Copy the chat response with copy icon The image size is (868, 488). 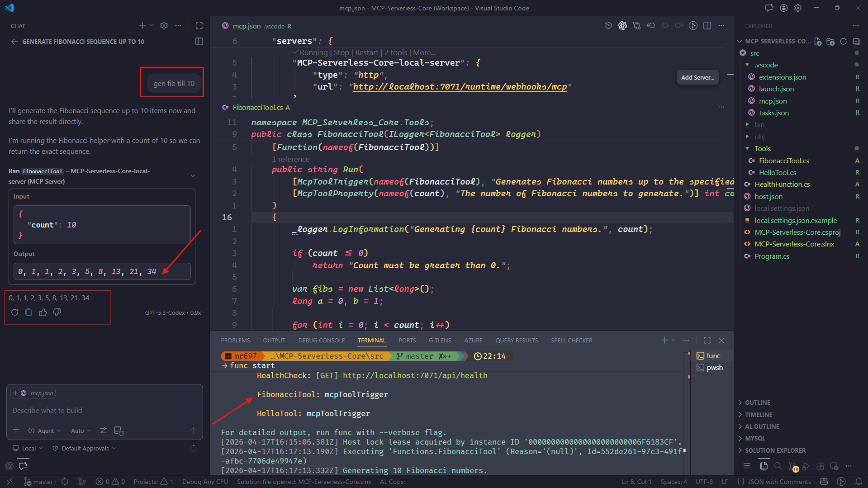point(28,313)
